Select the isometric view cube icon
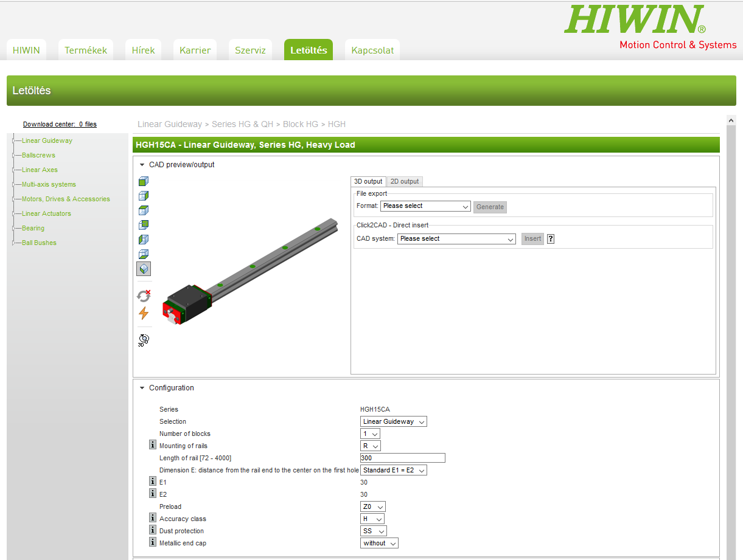This screenshot has width=743, height=560. pos(144,269)
